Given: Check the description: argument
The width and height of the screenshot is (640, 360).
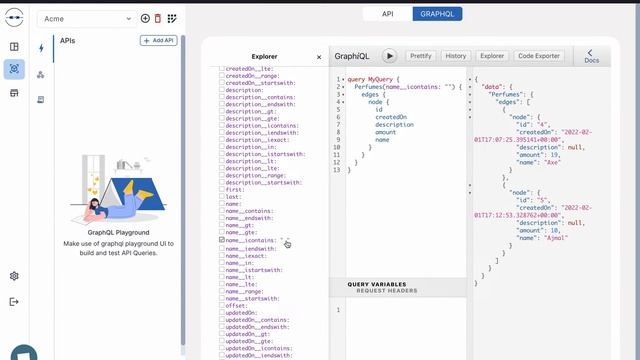Looking at the screenshot, I should pos(222,90).
